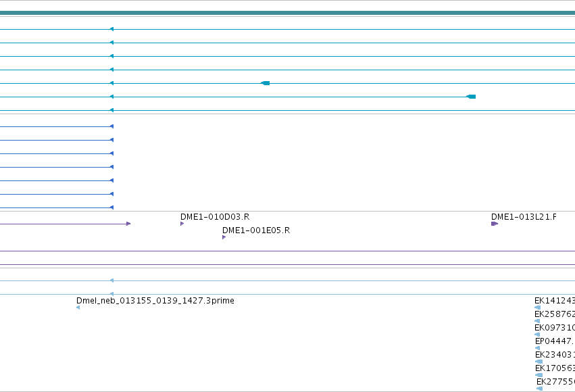
Task: Click the light-blue feature under EK097310
Action: click(x=537, y=335)
